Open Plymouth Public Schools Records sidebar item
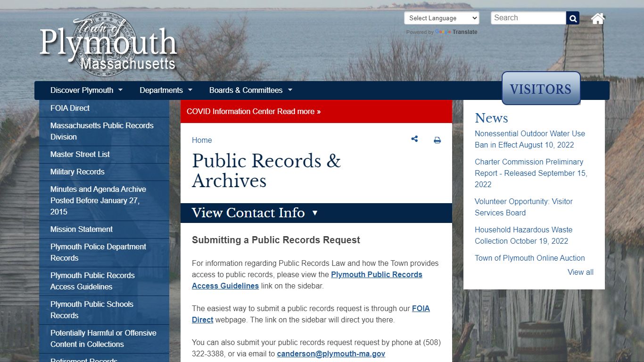644x362 pixels. pos(104,310)
